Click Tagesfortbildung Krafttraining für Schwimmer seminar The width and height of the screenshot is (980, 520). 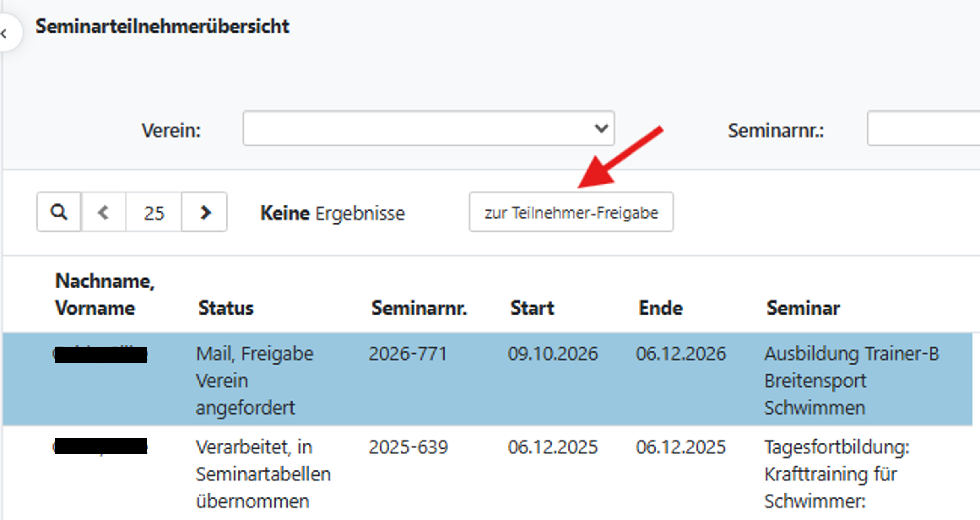click(x=837, y=474)
